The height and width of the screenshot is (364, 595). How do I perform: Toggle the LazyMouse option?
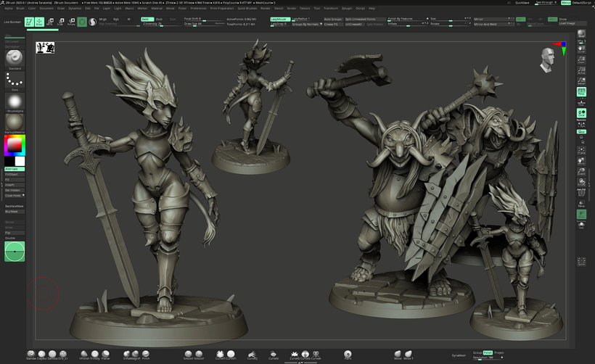(x=279, y=19)
